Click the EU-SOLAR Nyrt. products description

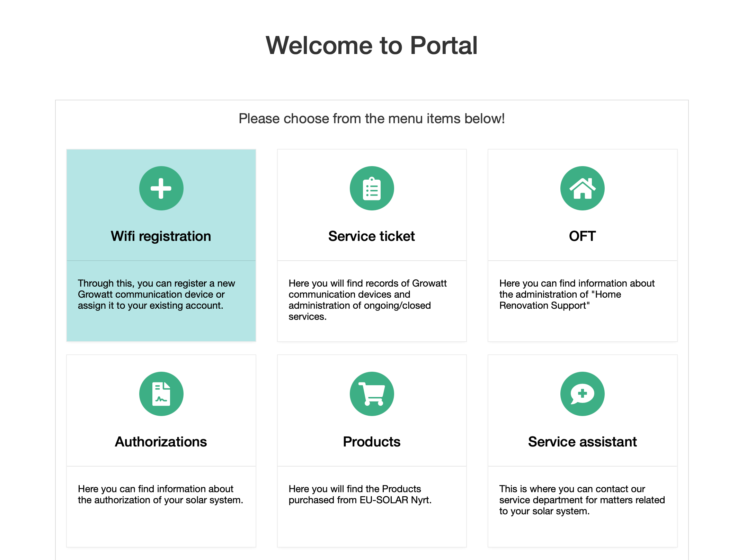[x=360, y=494]
